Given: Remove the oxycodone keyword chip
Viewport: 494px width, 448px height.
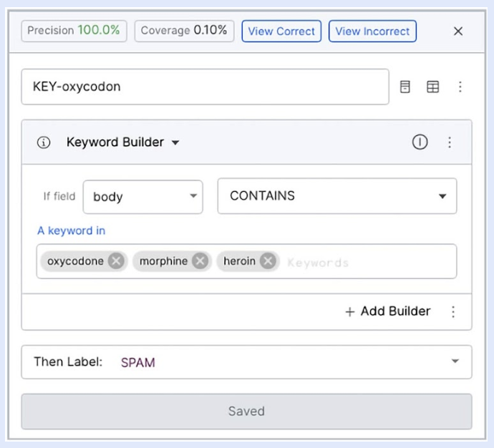Looking at the screenshot, I should coord(116,261).
